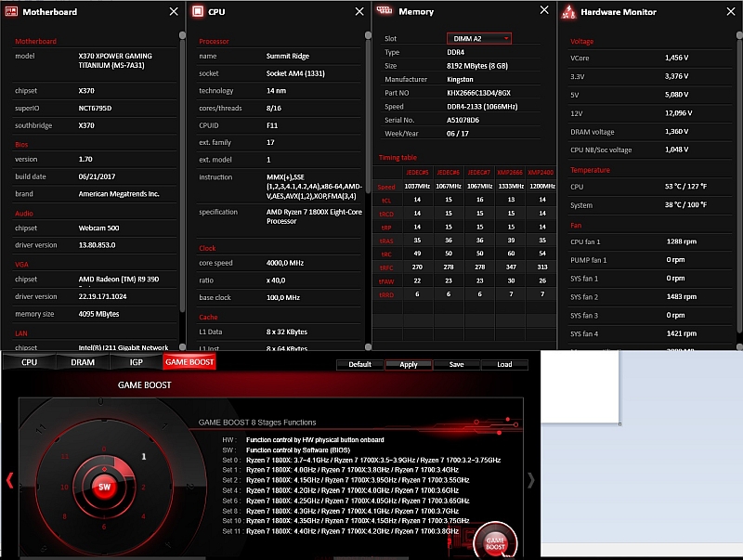Click the Apply button
Screen dimensions: 743x560
(x=409, y=364)
